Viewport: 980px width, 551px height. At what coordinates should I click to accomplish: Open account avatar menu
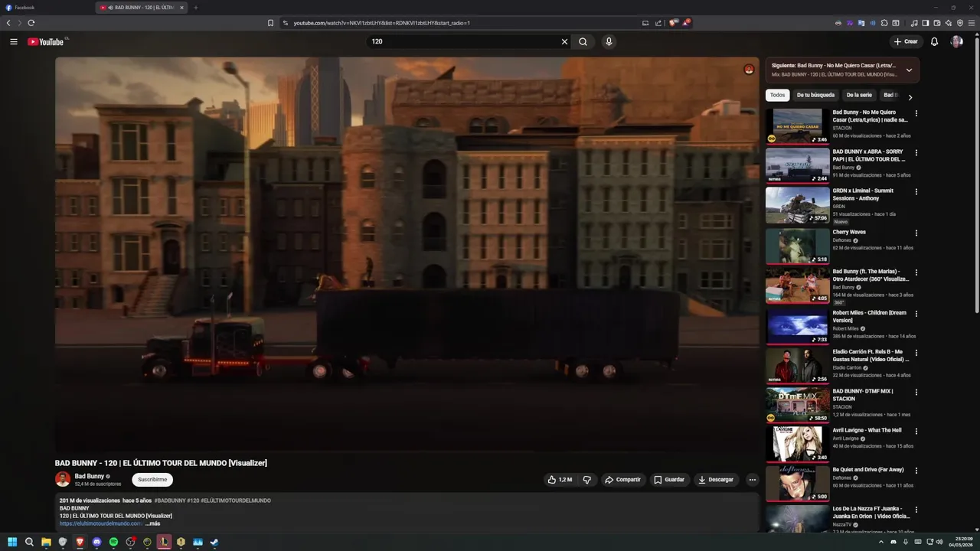[956, 41]
